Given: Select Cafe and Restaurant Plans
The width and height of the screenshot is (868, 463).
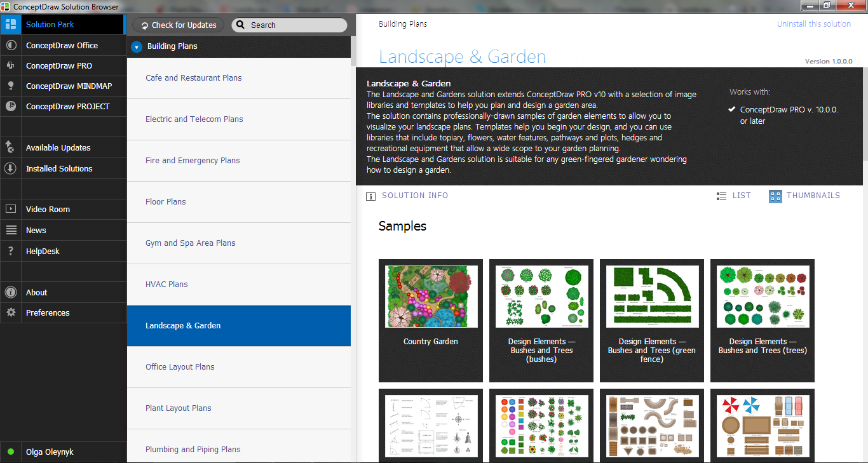Looking at the screenshot, I should point(239,78).
